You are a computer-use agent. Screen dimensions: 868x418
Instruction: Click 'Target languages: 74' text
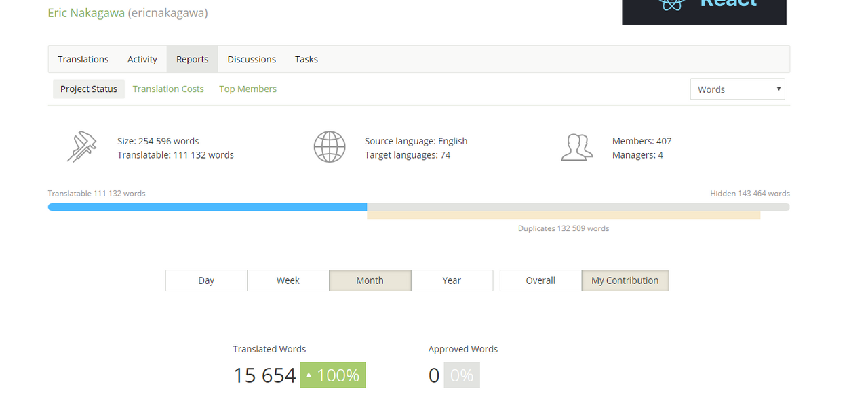coord(408,154)
